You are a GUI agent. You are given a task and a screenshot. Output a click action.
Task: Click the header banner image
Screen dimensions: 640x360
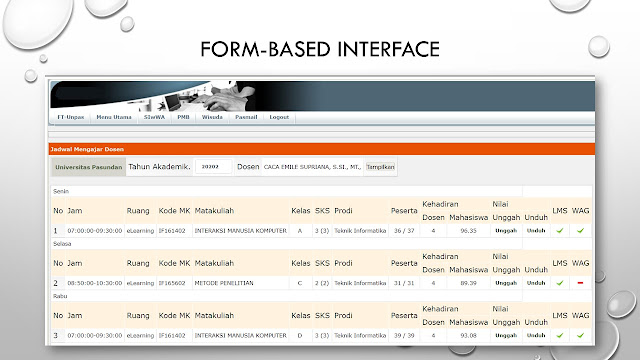322,96
